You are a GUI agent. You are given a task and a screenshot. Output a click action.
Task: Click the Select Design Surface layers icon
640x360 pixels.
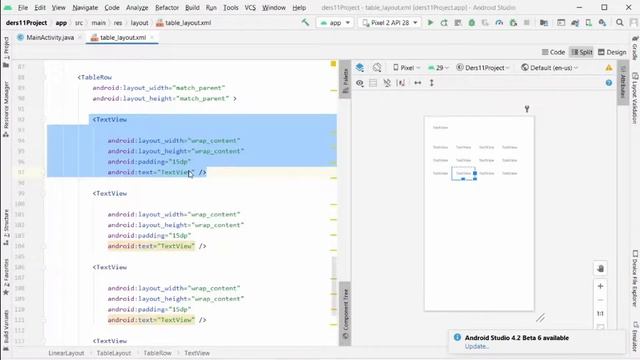[x=360, y=67]
